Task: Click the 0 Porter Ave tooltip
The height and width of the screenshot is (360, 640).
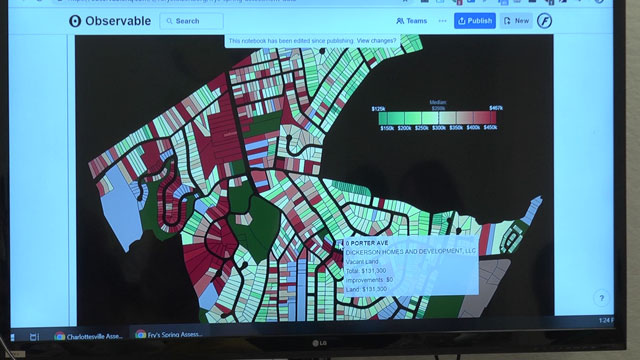Action: (x=411, y=266)
